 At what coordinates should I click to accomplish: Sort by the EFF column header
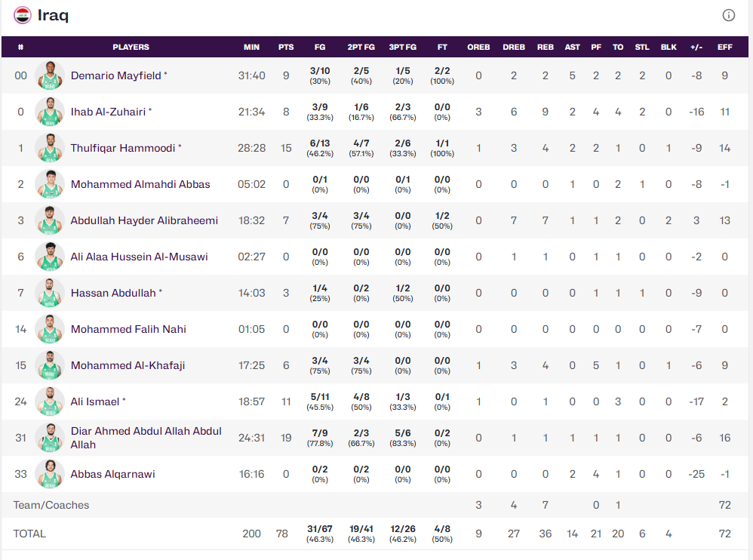(x=724, y=47)
